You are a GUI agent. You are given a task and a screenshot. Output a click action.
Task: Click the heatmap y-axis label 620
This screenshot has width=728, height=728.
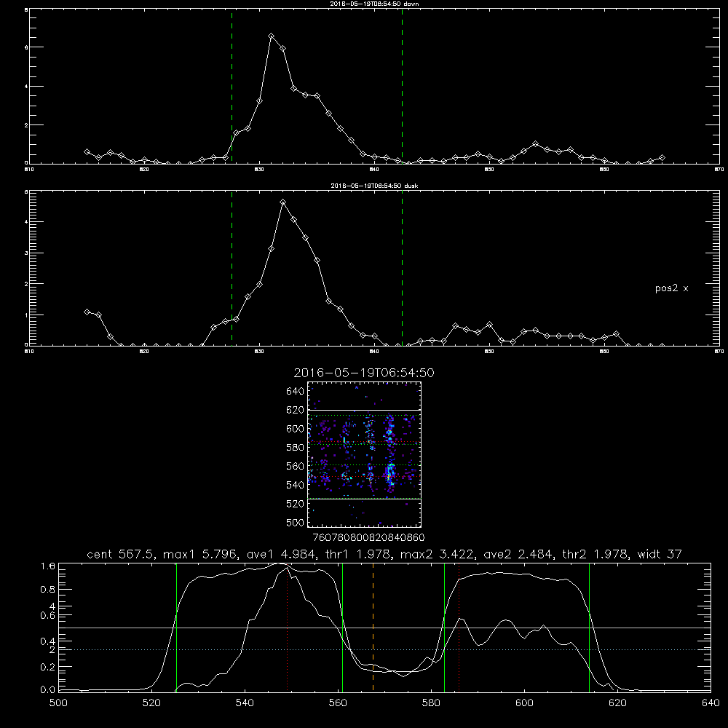coord(295,410)
